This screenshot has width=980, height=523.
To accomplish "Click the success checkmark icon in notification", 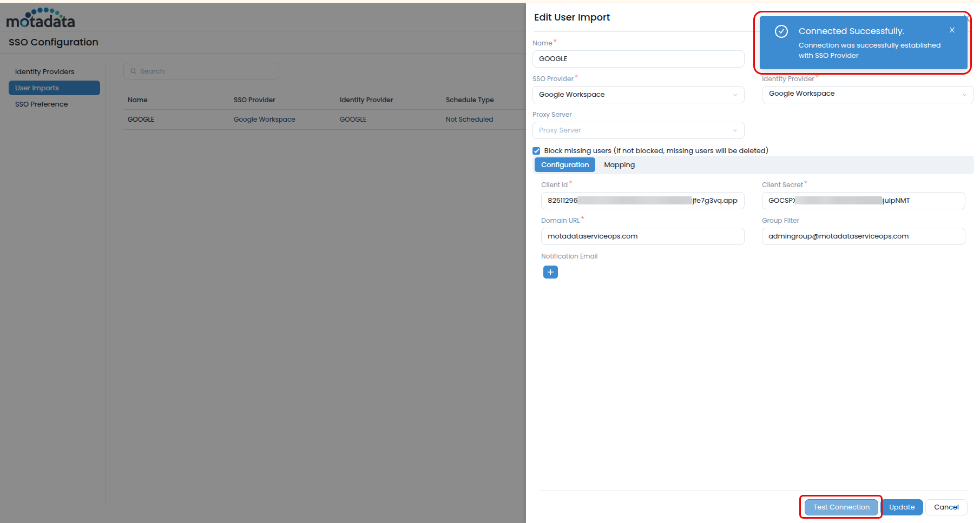I will tap(781, 31).
